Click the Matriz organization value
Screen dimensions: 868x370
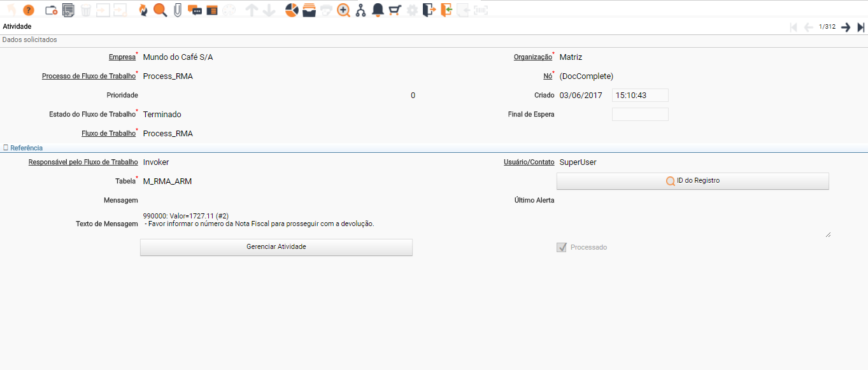coord(571,57)
